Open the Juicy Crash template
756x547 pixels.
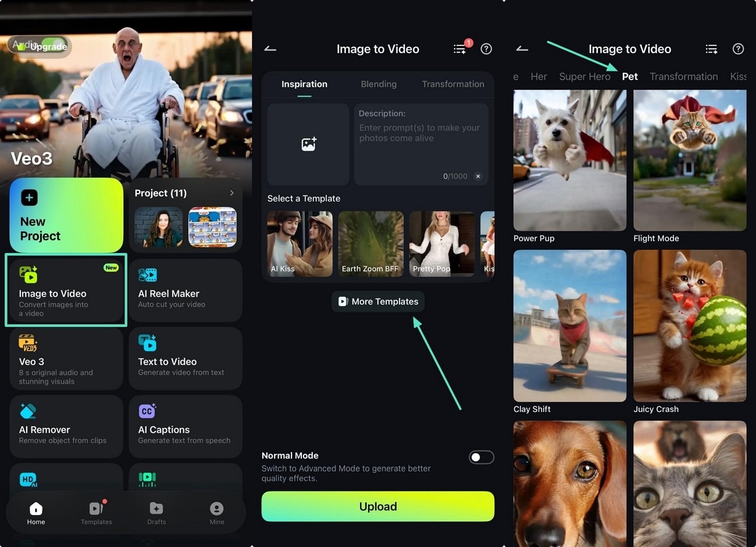pos(690,326)
